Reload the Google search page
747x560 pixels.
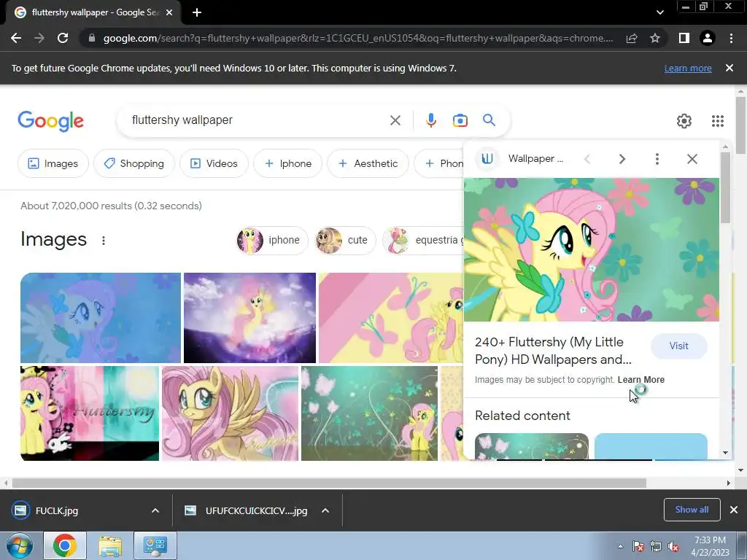point(63,38)
